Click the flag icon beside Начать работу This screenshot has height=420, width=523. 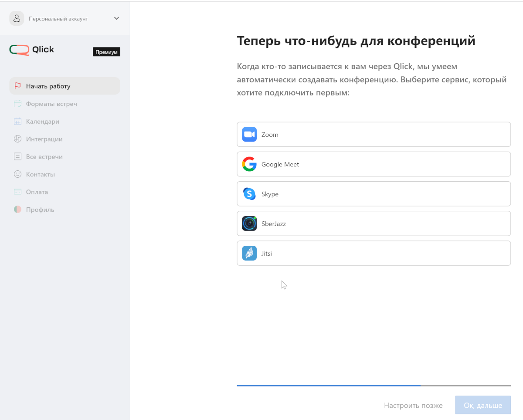point(17,86)
